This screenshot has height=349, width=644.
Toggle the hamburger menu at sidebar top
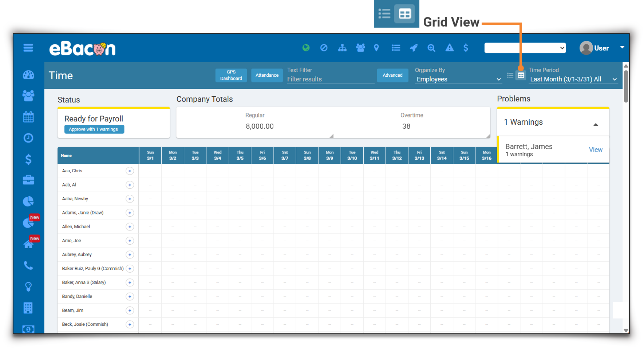(x=28, y=48)
